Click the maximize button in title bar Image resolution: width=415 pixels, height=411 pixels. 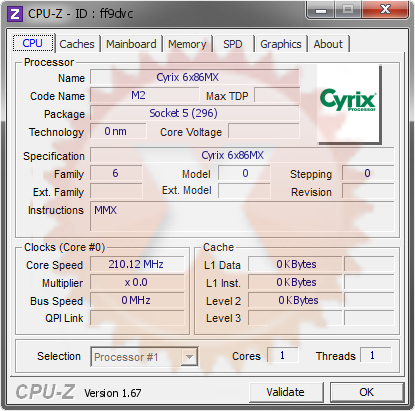348,10
